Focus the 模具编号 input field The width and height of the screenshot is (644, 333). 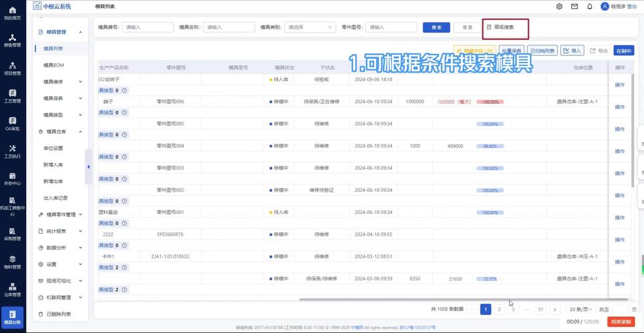(x=148, y=27)
